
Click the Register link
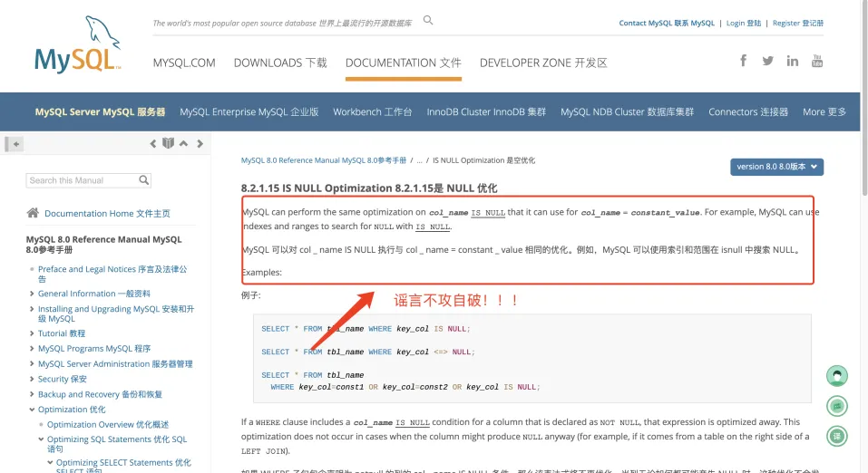point(797,24)
